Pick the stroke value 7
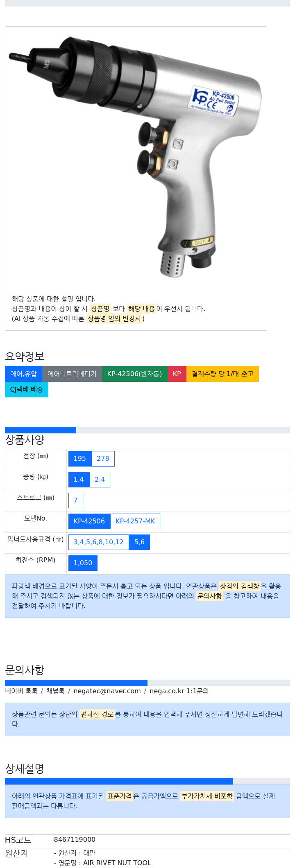The width and height of the screenshot is (295, 868). coord(76,501)
